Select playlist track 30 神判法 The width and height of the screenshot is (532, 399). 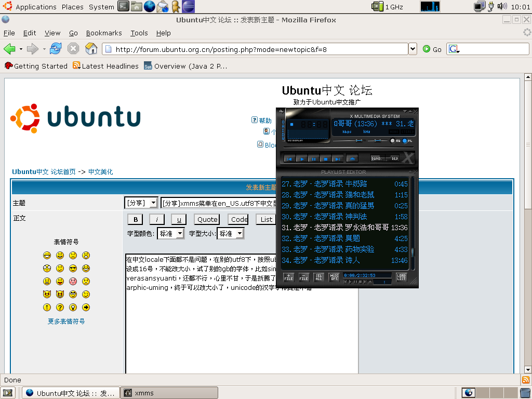coord(345,217)
